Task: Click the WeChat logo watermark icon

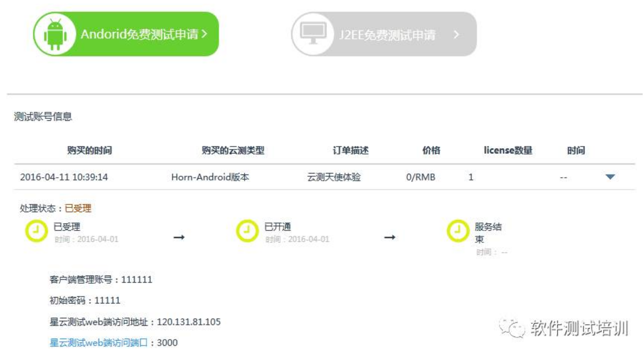Action: pyautogui.click(x=512, y=328)
